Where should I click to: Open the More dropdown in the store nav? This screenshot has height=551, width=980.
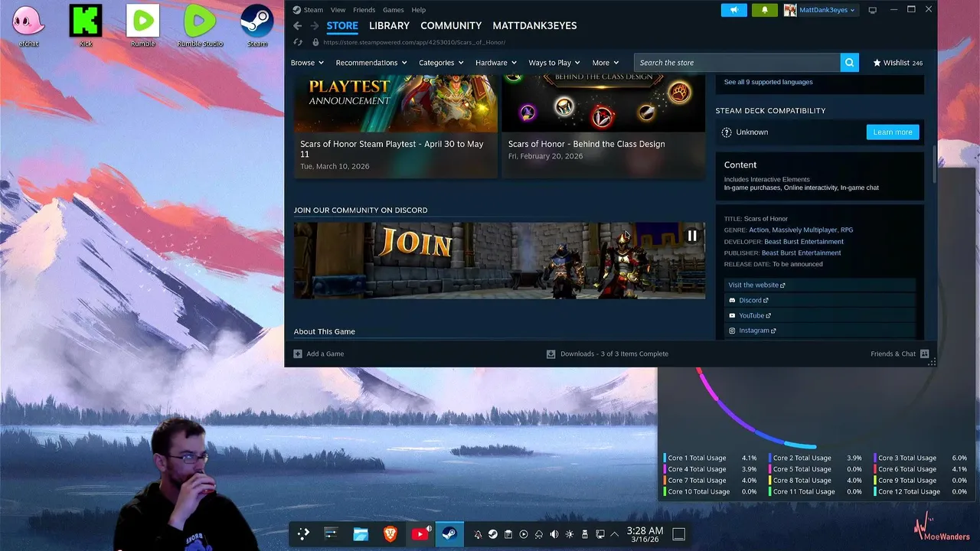606,63
